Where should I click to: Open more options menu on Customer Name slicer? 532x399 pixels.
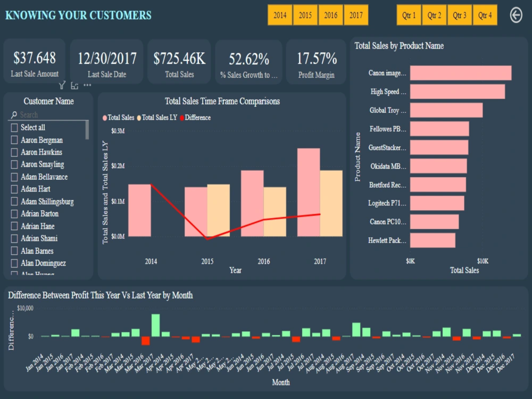(87, 85)
